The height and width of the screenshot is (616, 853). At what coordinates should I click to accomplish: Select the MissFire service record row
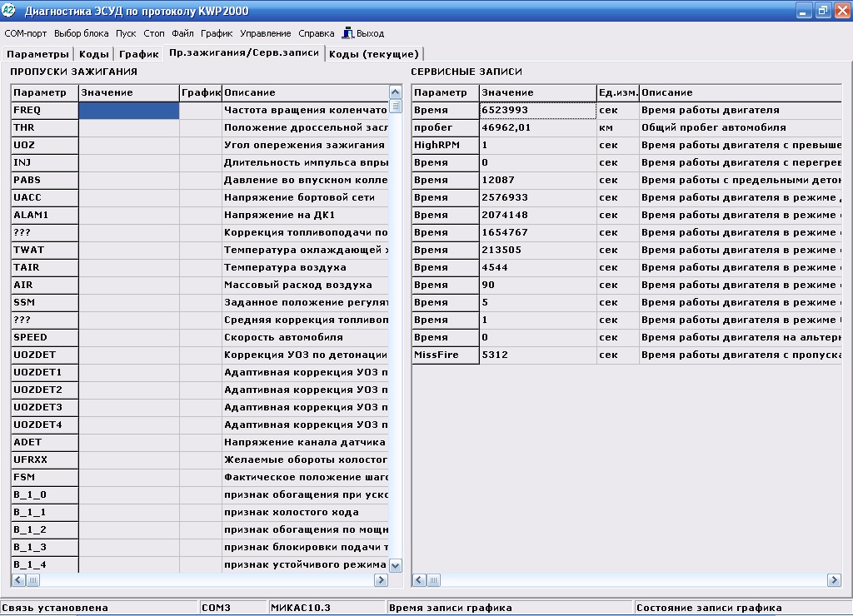pyautogui.click(x=626, y=355)
